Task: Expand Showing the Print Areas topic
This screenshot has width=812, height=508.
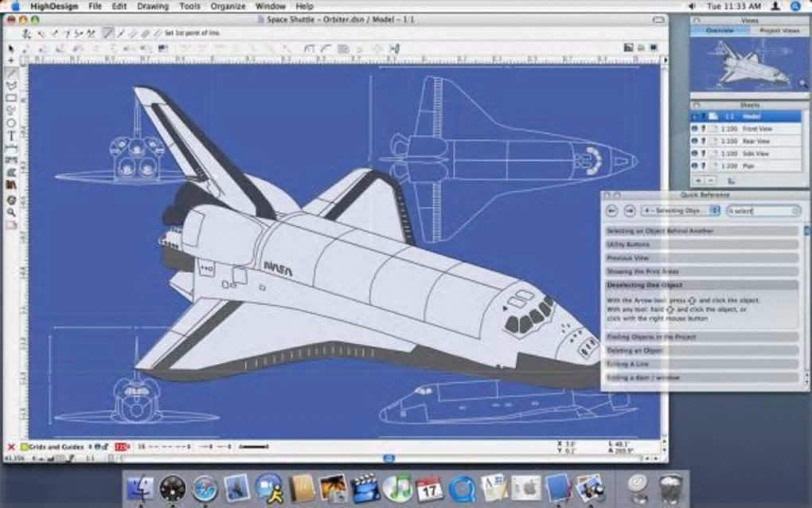Action: tap(701, 272)
